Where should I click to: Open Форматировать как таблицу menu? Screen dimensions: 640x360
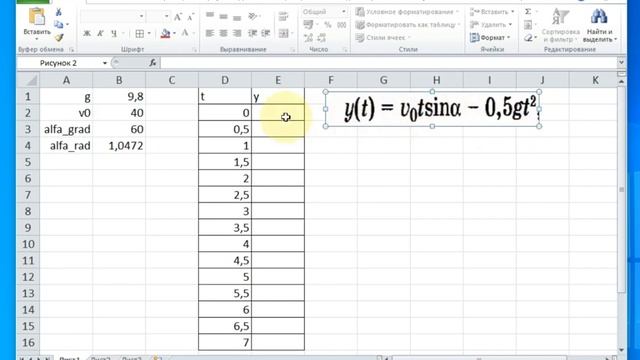(x=407, y=25)
